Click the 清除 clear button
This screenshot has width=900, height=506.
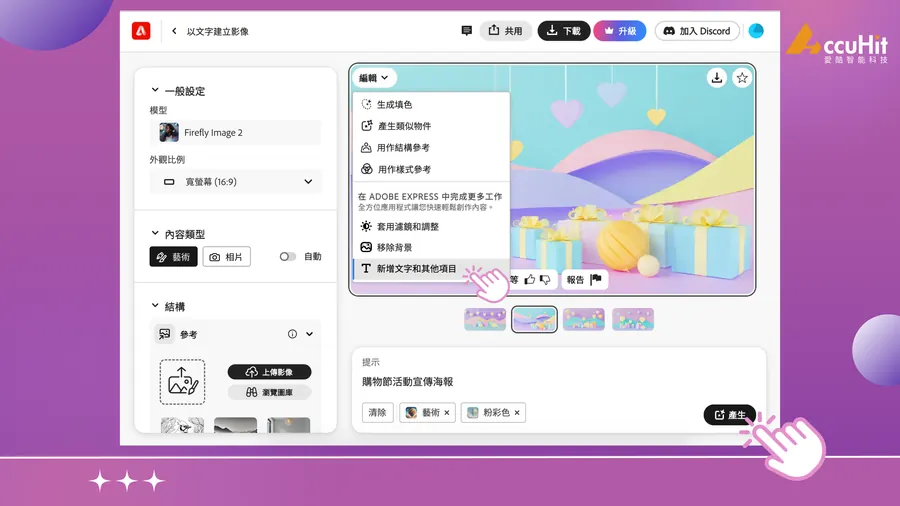pos(377,412)
